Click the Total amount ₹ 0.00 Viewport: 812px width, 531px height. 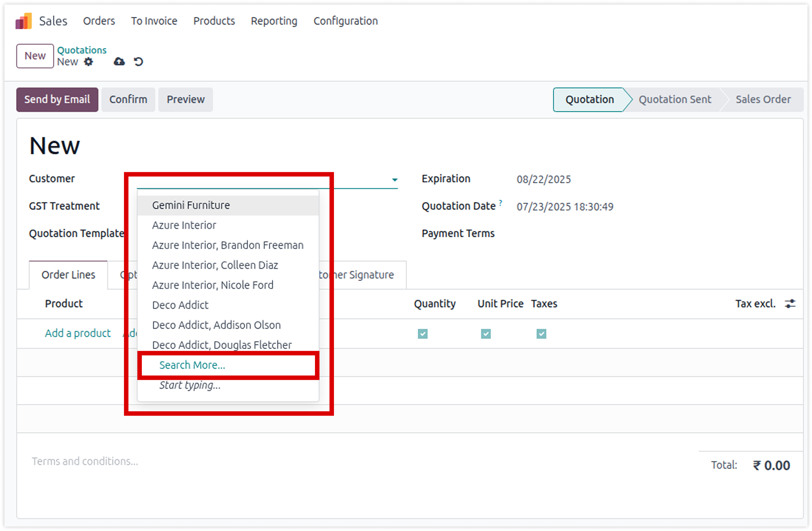tap(772, 465)
